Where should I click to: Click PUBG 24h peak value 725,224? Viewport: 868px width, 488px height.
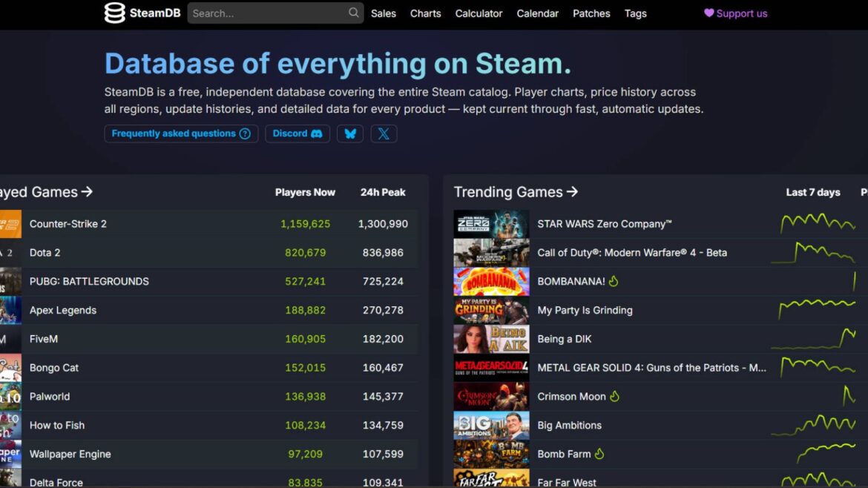(x=383, y=281)
